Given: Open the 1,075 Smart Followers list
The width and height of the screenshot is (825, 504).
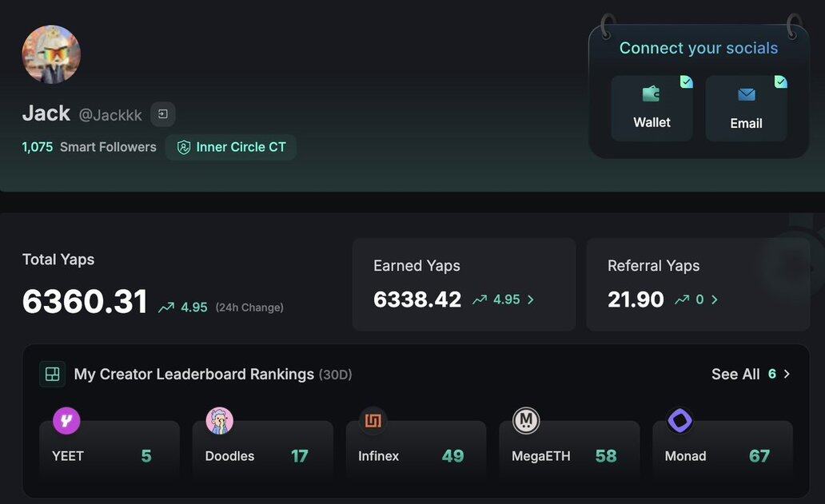Looking at the screenshot, I should click(x=89, y=147).
